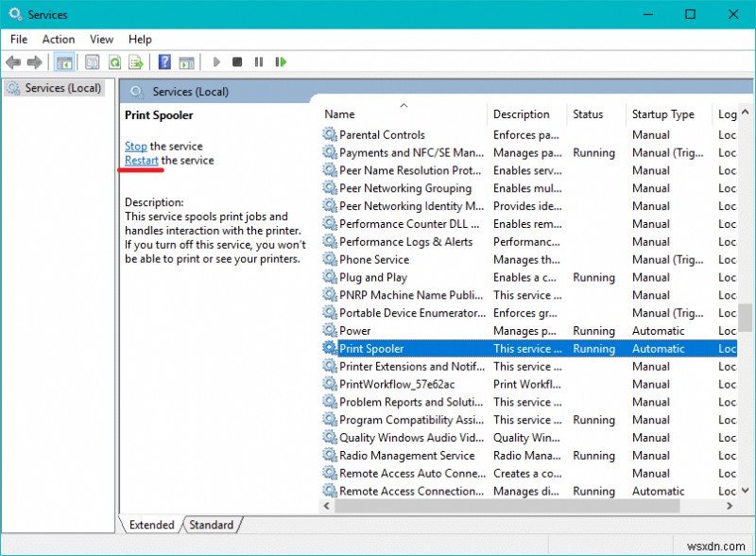756x556 pixels.
Task: Click the horizontal scrollbar thumb
Action: 507,506
